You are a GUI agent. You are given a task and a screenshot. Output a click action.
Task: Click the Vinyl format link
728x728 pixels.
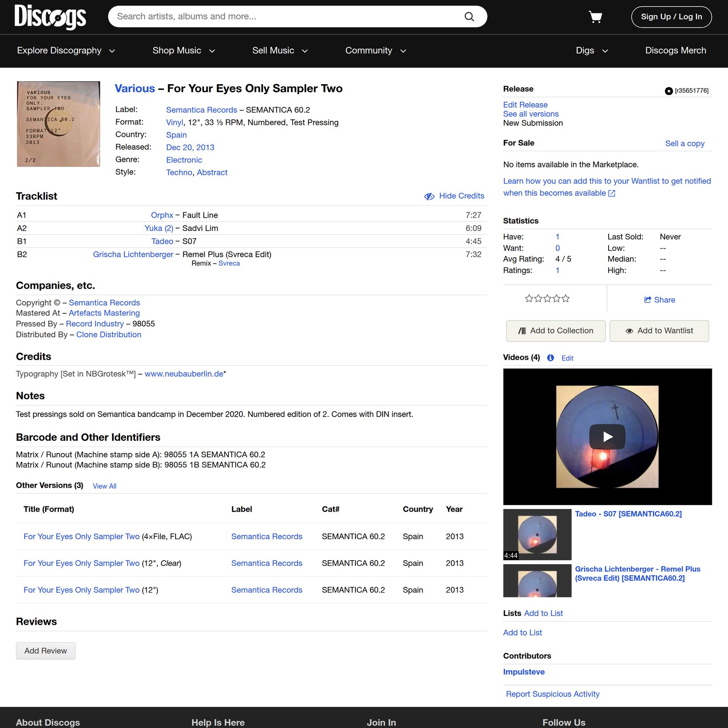pyautogui.click(x=175, y=123)
